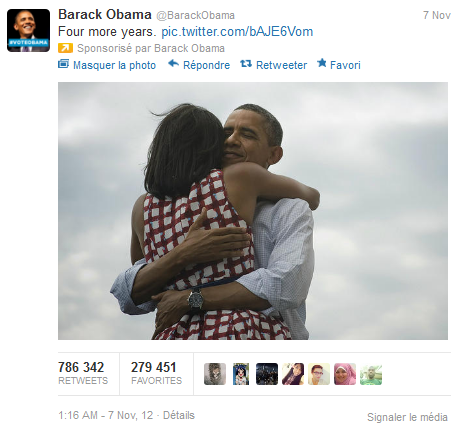Click the orange sponsored arrow icon
The width and height of the screenshot is (457, 429).
point(65,48)
